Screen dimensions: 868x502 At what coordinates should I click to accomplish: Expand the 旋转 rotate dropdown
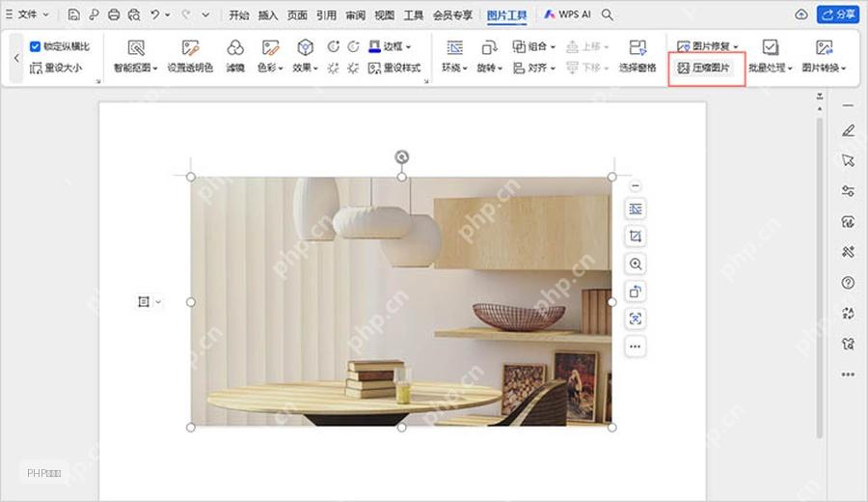489,57
